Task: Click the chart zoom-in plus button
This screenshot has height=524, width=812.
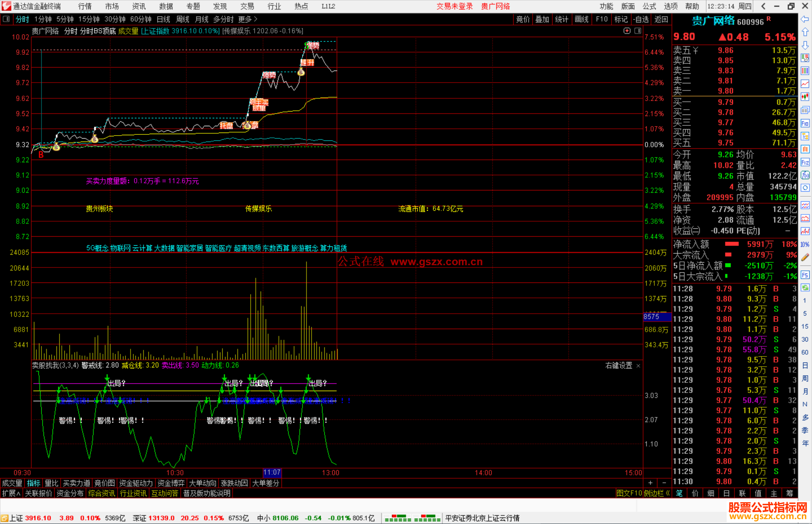Action: (x=650, y=483)
